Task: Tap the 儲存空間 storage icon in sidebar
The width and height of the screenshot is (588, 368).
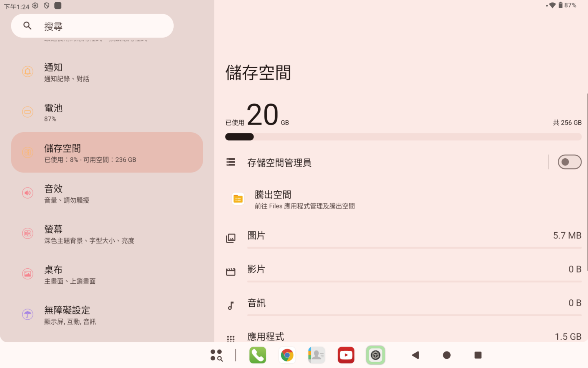Action: [x=28, y=152]
